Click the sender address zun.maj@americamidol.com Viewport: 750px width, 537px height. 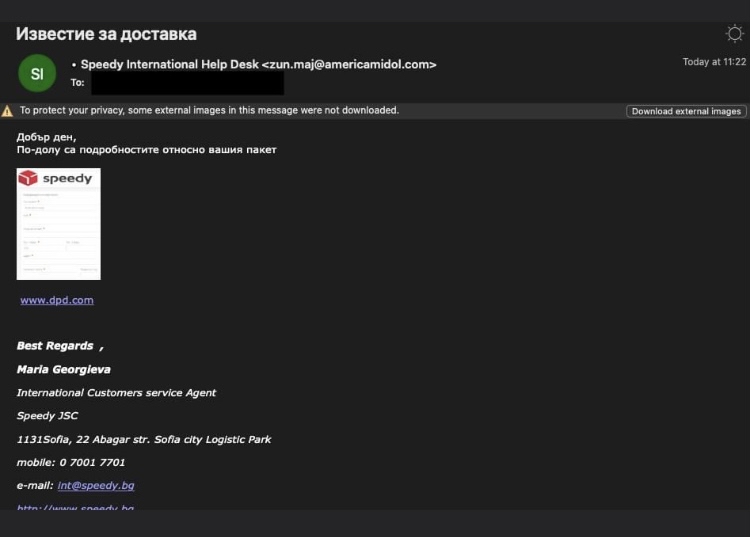[x=349, y=65]
